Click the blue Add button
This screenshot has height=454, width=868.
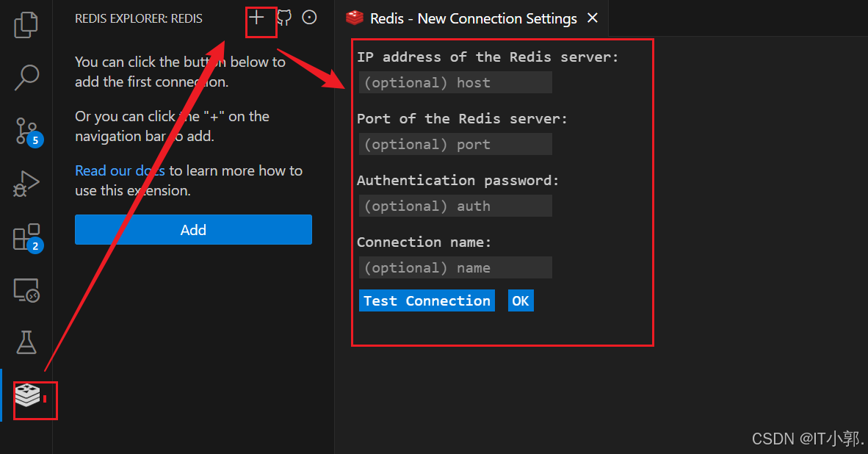193,230
